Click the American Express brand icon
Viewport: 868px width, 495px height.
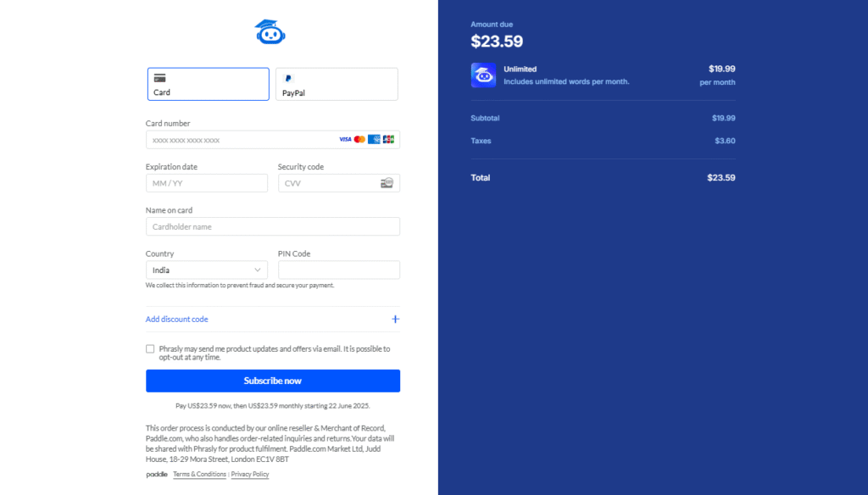tap(374, 140)
